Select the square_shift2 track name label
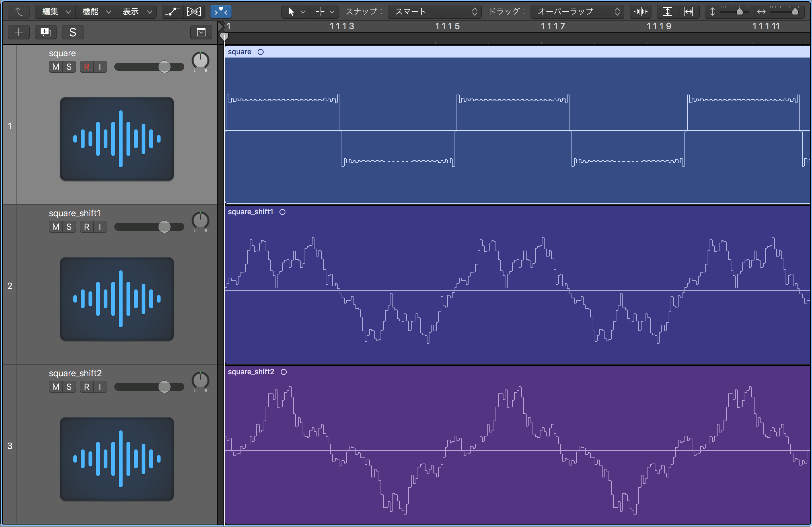The width and height of the screenshot is (812, 527). 75,373
